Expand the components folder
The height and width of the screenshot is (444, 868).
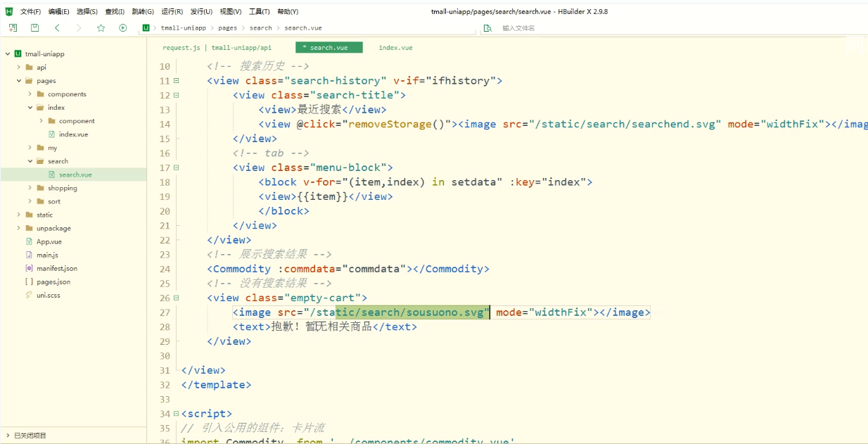point(30,94)
